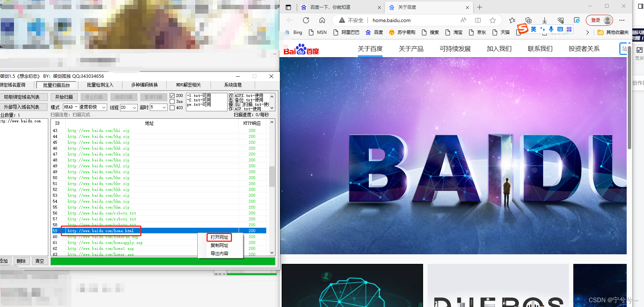Open a new browser tab with plus
The width and height of the screenshot is (644, 307).
pyautogui.click(x=479, y=7)
